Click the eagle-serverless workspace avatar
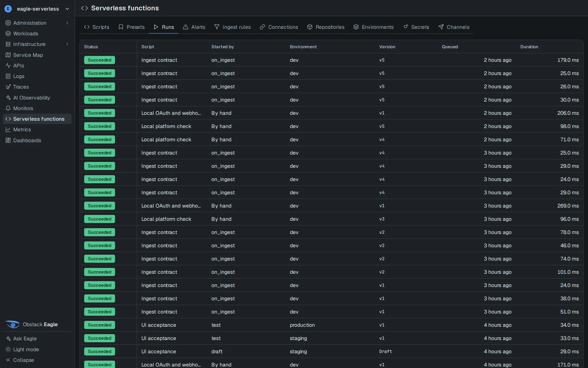The width and height of the screenshot is (588, 368). click(8, 9)
